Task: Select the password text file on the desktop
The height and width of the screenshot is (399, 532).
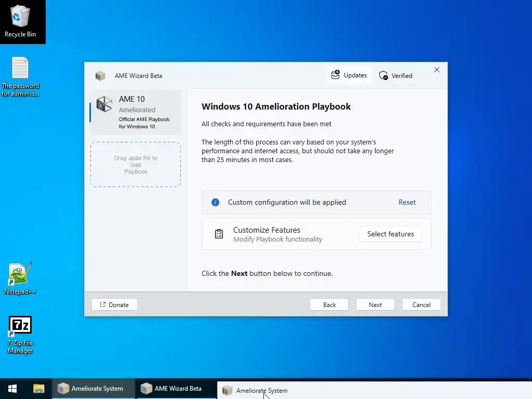Action: (20, 77)
